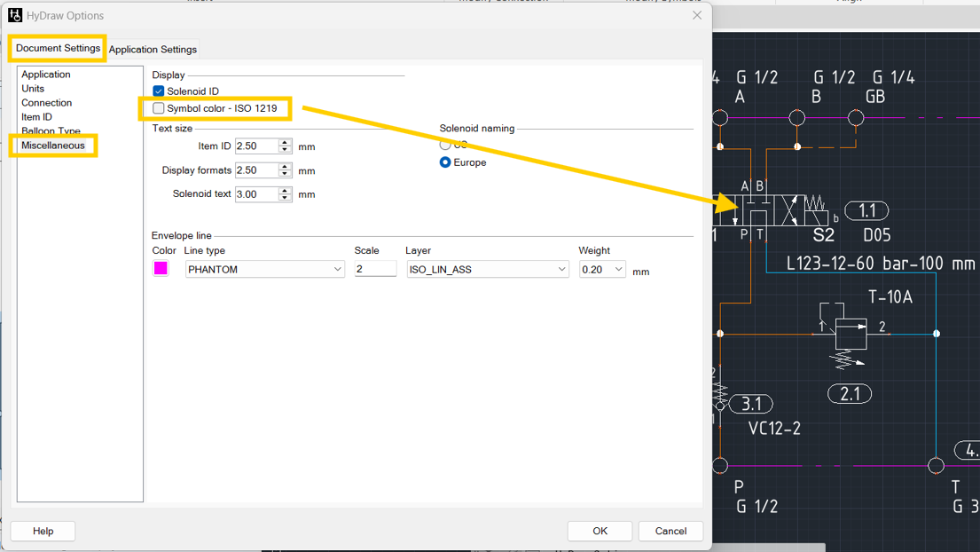Decrease Item ID text size

tap(285, 150)
